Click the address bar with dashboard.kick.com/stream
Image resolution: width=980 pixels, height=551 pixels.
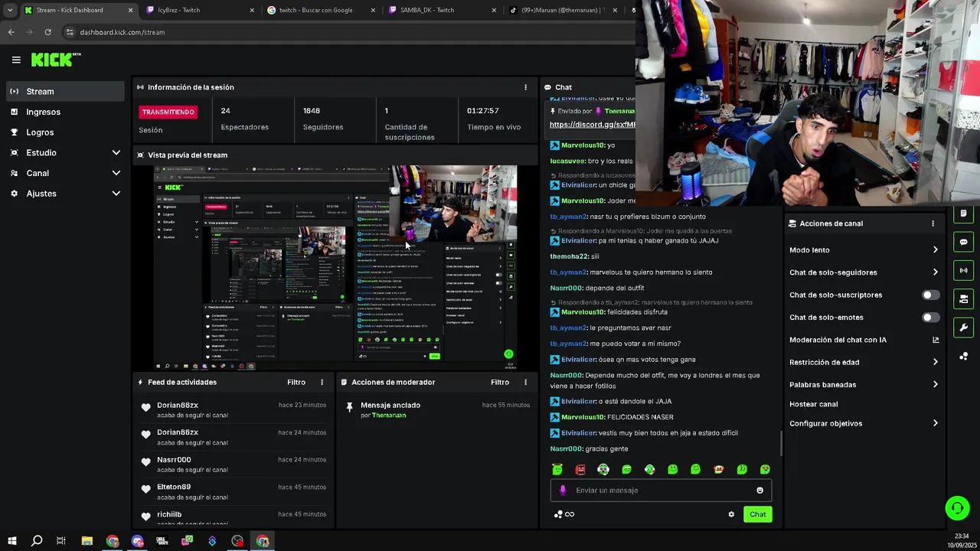[x=122, y=32]
